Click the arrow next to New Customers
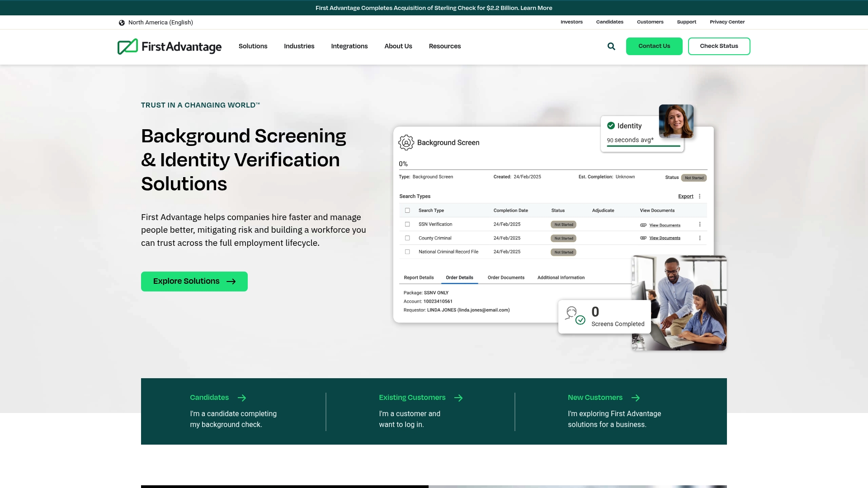The width and height of the screenshot is (868, 488). pyautogui.click(x=636, y=398)
